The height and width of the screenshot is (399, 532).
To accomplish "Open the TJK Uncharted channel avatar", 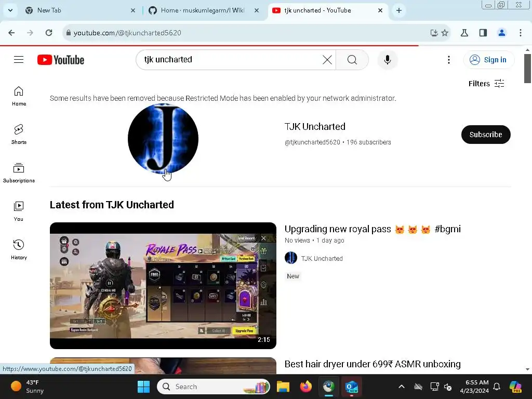I will (163, 139).
